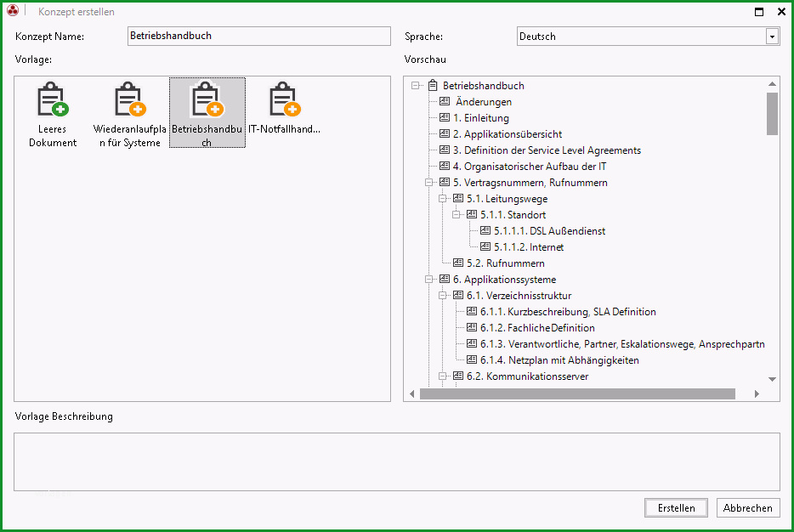Click the horizontal scrollbar thumb in preview

point(577,393)
